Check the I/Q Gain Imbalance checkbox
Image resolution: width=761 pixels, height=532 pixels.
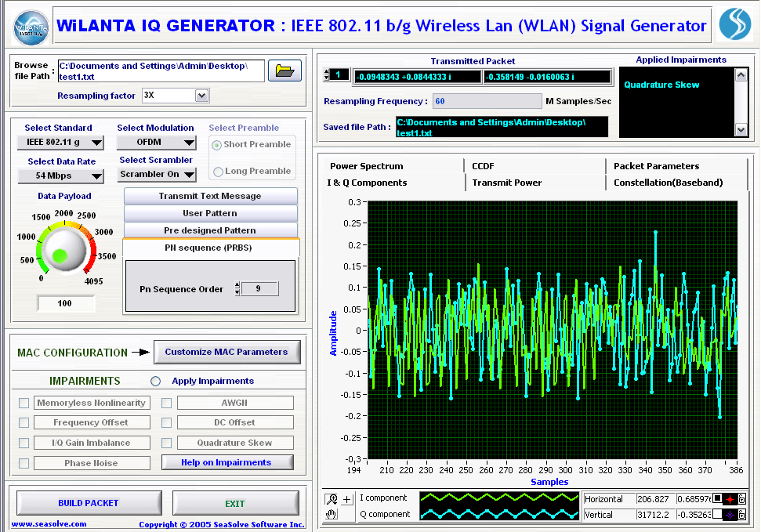(x=24, y=443)
